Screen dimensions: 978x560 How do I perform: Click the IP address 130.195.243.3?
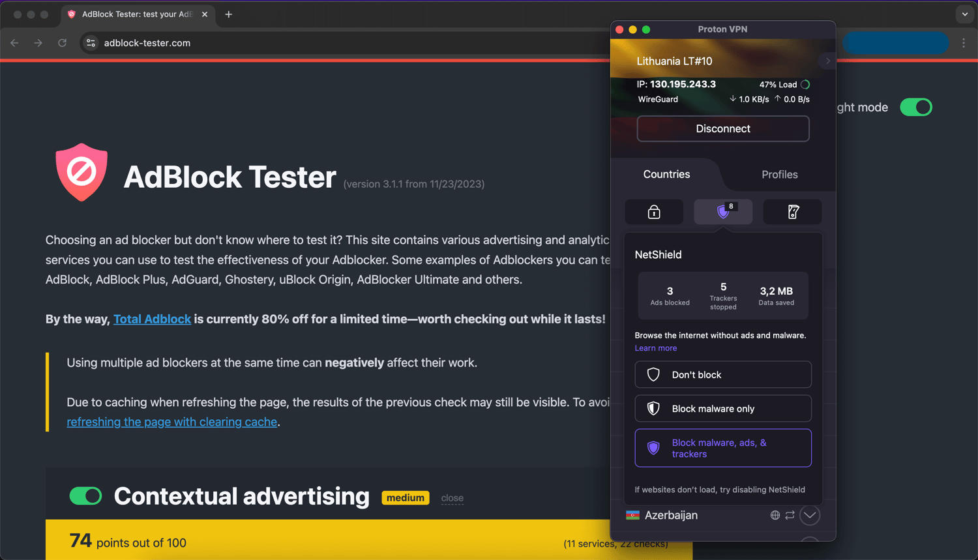tap(683, 84)
